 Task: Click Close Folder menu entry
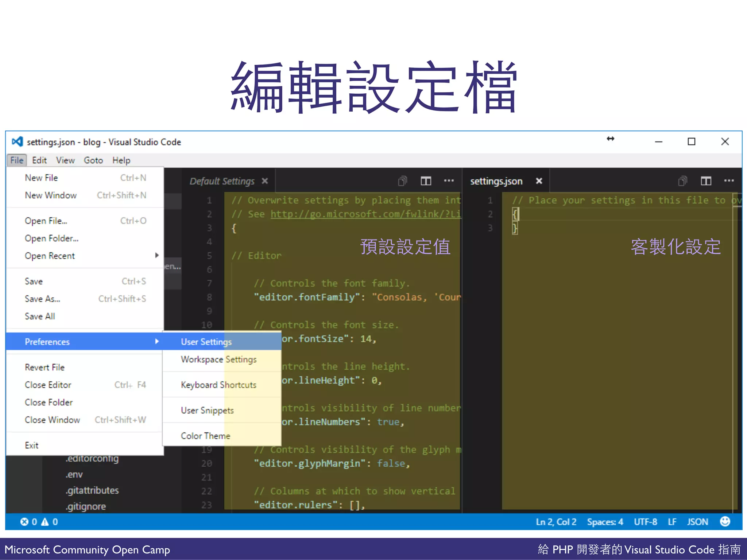[85, 402]
